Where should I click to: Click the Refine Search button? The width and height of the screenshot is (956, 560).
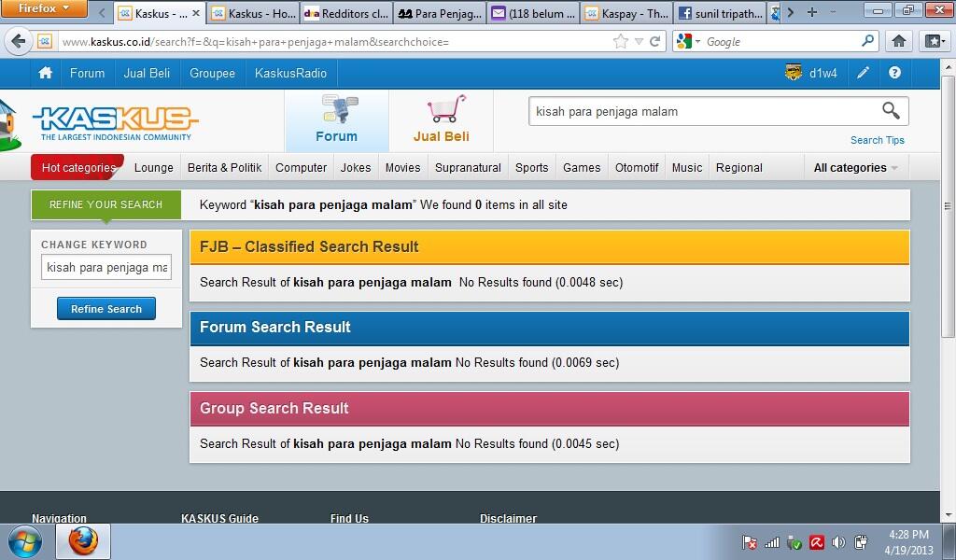[106, 309]
